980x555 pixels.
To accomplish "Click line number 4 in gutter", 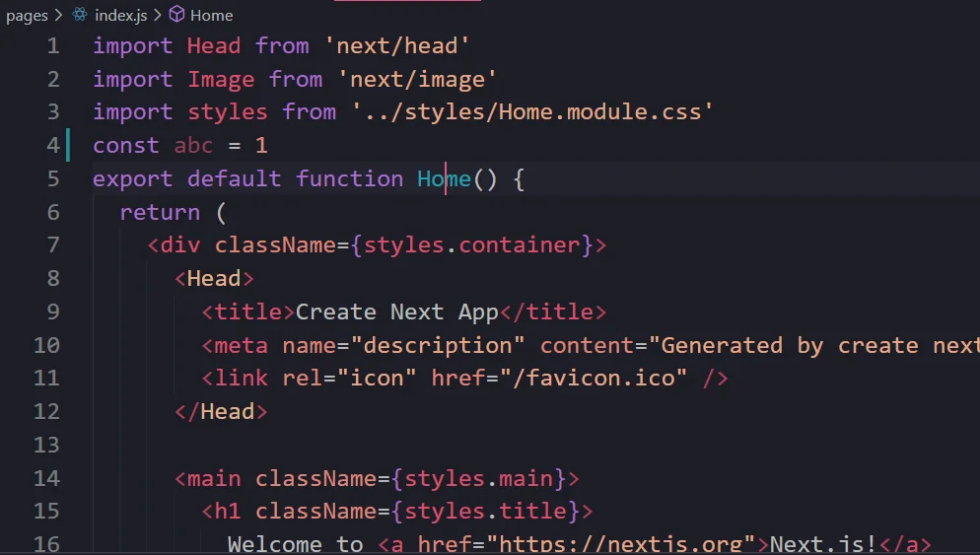I will 53,145.
